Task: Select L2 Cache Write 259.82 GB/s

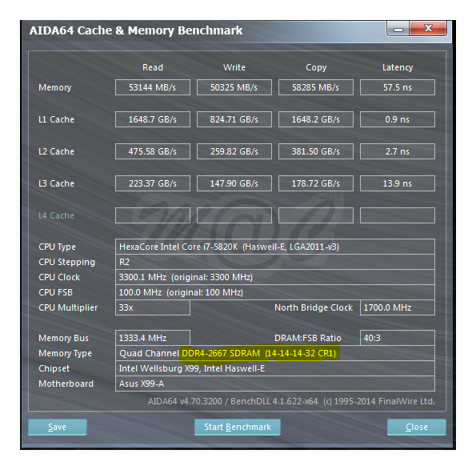Action: pyautogui.click(x=234, y=151)
